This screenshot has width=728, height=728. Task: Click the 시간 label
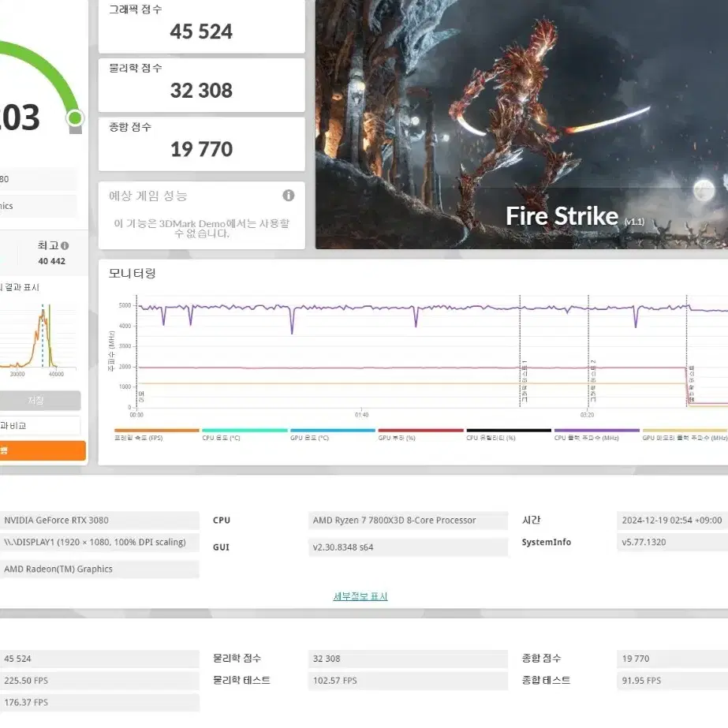click(532, 520)
